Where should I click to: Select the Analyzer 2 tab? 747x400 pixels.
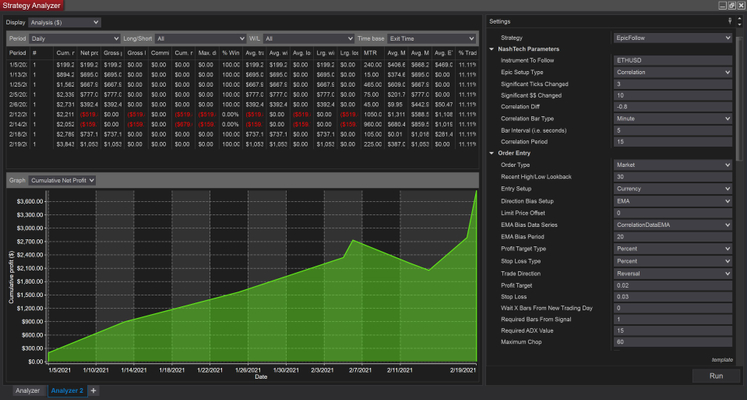click(65, 391)
